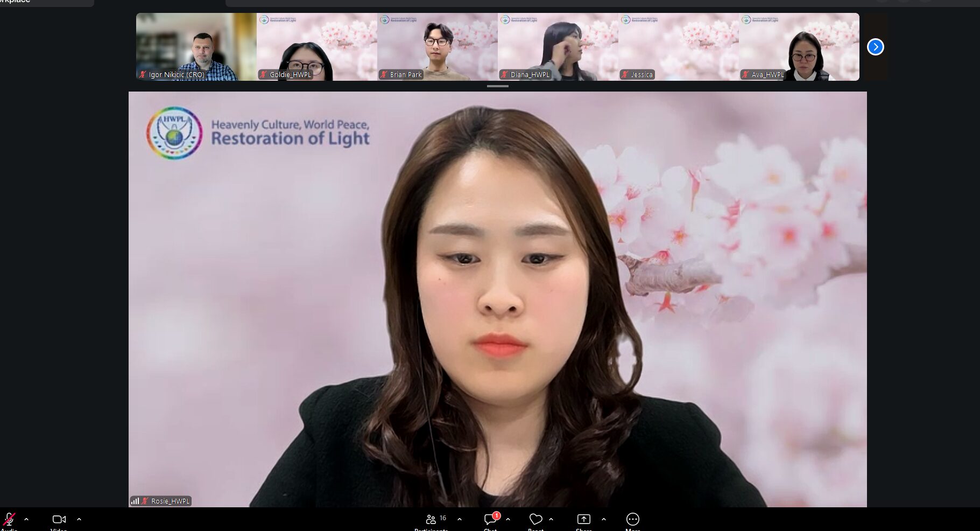The width and height of the screenshot is (980, 531).
Task: Open the Chat panel with unread badge
Action: tap(490, 520)
